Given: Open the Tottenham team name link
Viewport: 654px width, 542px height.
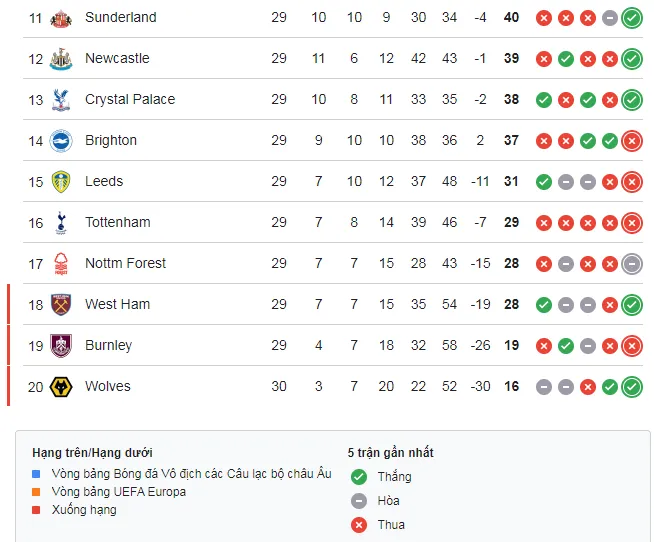Looking at the screenshot, I should (118, 223).
